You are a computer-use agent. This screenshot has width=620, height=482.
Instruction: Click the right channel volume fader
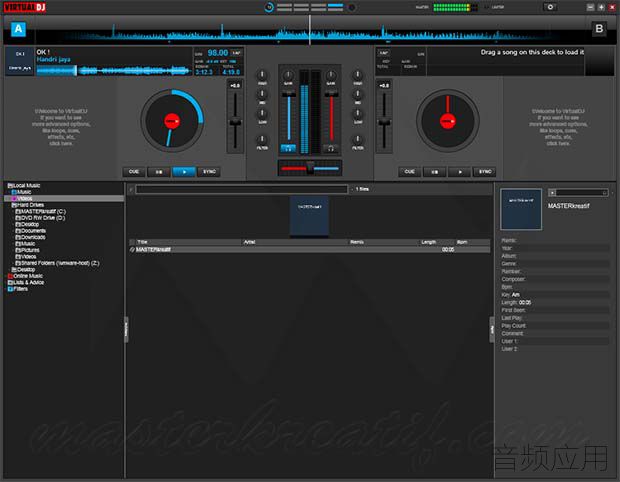tap(331, 94)
